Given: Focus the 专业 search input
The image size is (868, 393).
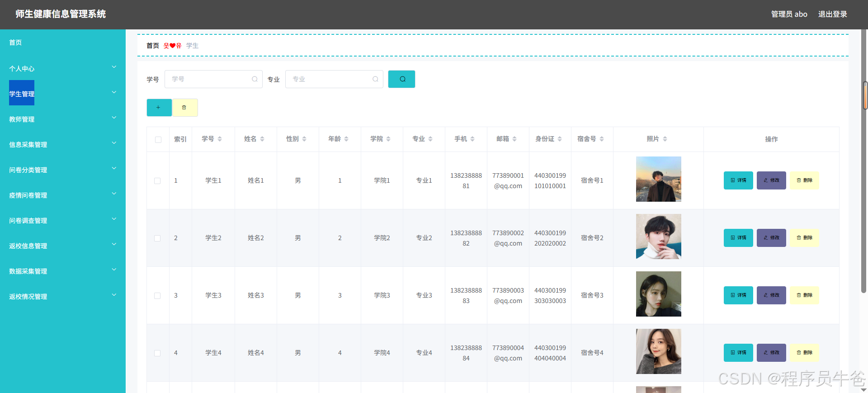Looking at the screenshot, I should (334, 79).
